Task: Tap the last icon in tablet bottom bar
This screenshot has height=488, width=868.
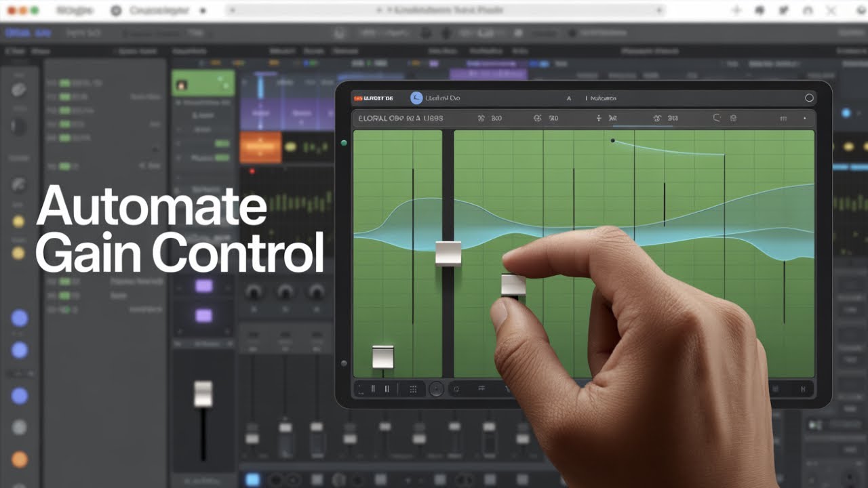Action: tap(804, 389)
